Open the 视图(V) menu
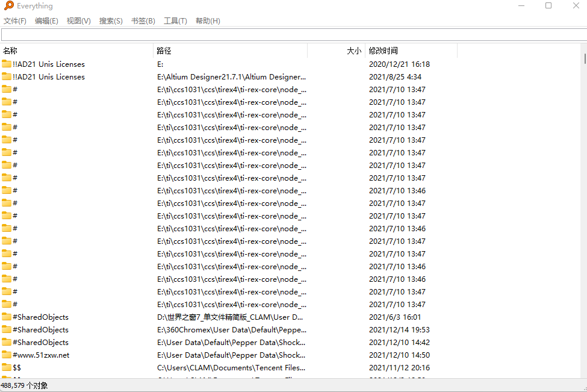The image size is (587, 392). (x=79, y=21)
